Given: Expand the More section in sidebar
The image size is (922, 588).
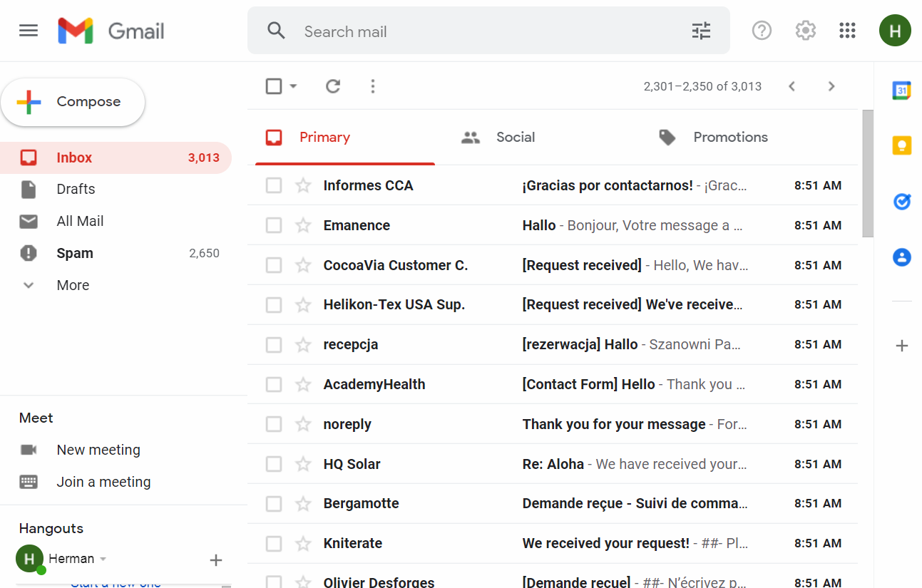Looking at the screenshot, I should point(73,285).
